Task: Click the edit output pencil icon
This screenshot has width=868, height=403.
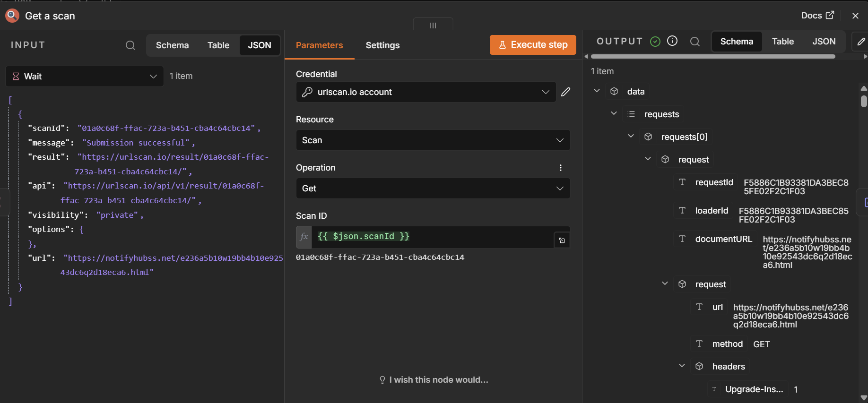Action: 861,42
